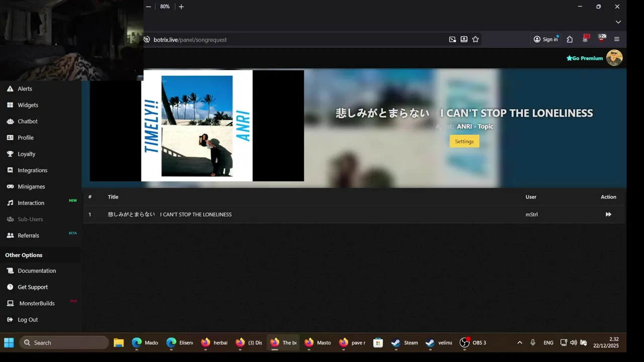
Task: Click the Get Support question icon
Action: (x=10, y=287)
